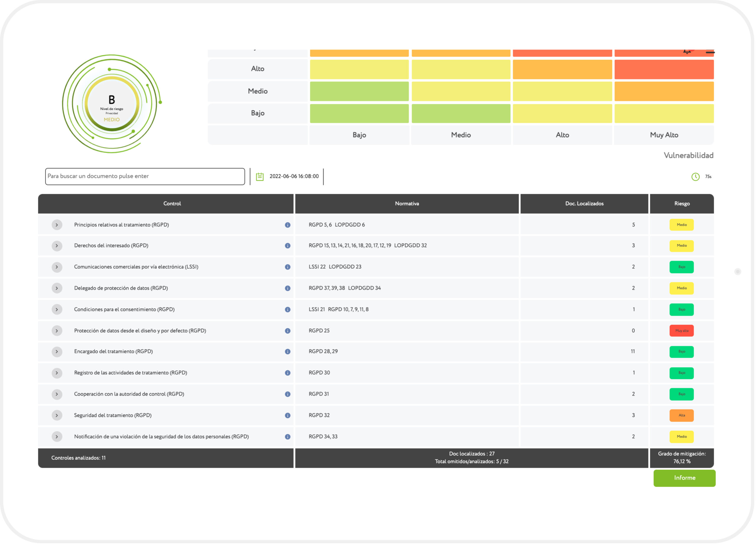Expand Notificación de una violación row

click(57, 437)
